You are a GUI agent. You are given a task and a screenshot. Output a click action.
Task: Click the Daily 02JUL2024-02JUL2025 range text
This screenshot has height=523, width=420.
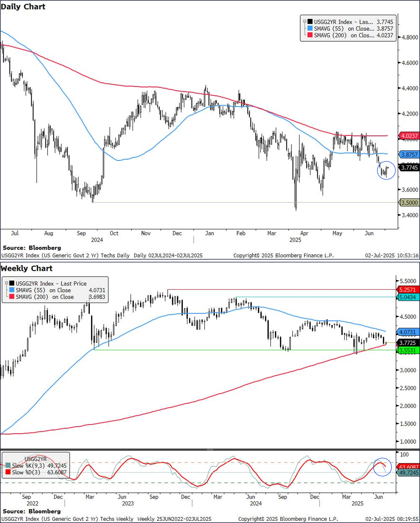click(x=168, y=255)
